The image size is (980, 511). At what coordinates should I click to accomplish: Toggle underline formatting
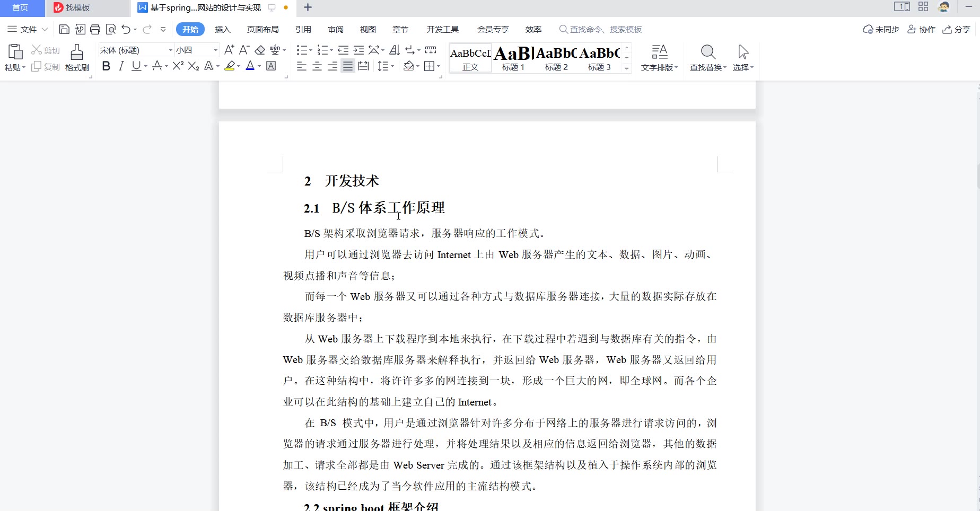click(136, 66)
